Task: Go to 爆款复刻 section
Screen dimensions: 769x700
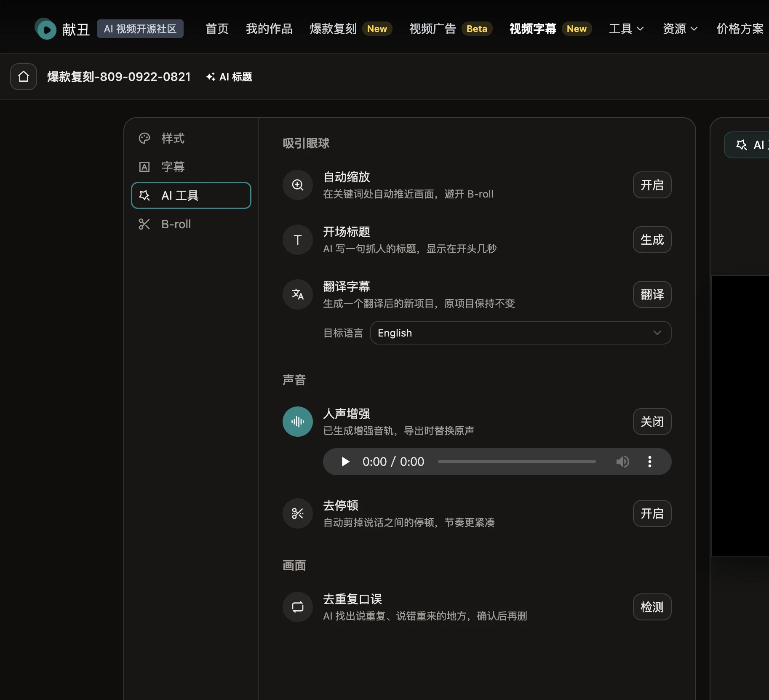Action: pos(351,29)
